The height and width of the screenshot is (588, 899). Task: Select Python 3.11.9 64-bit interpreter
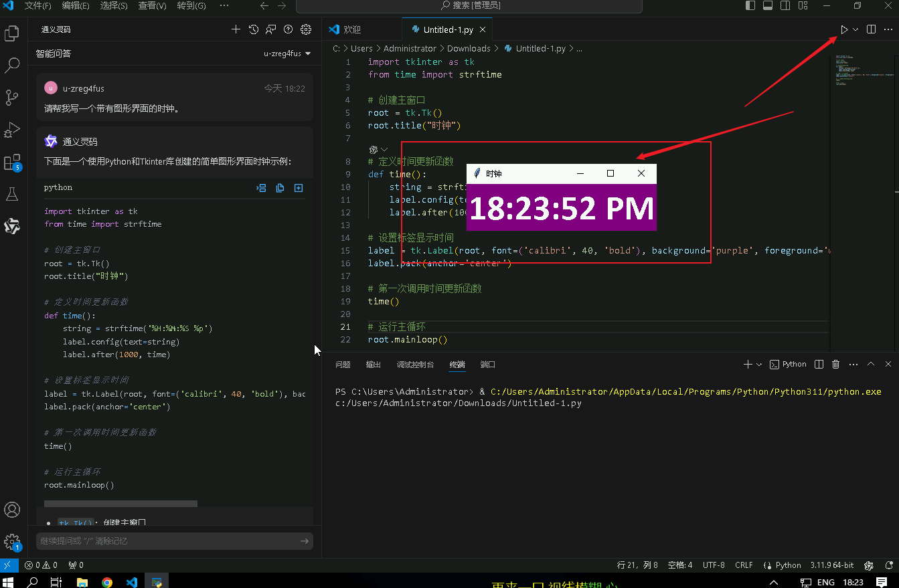[831, 565]
